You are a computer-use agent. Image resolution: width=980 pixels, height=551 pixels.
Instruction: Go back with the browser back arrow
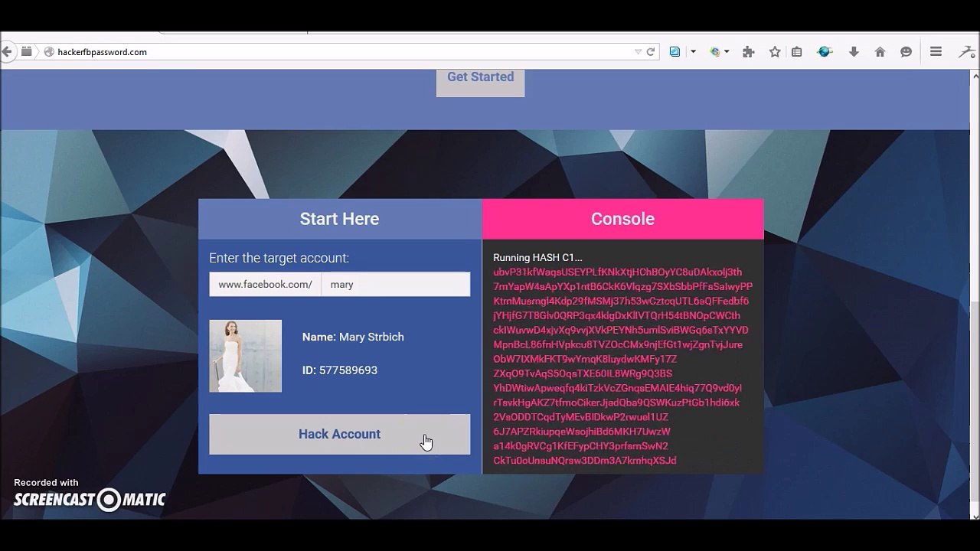pyautogui.click(x=6, y=52)
